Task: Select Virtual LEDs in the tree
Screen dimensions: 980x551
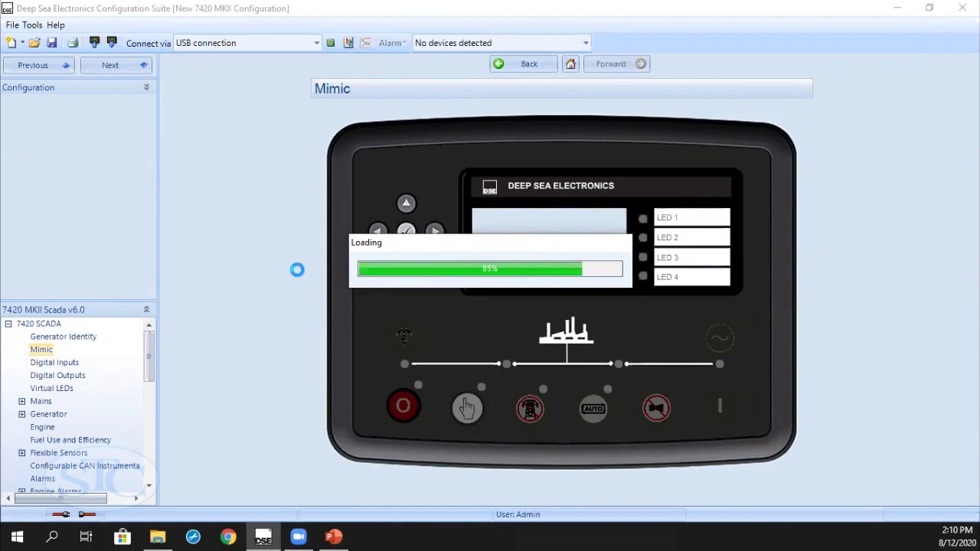Action: point(51,388)
